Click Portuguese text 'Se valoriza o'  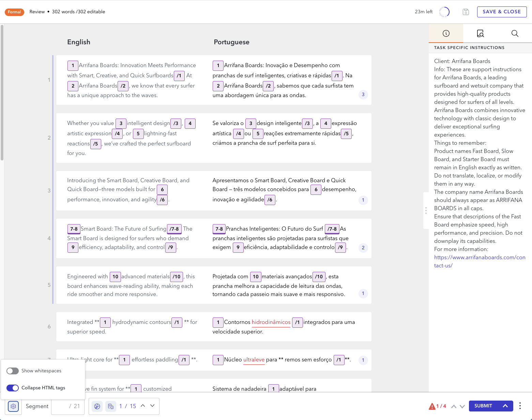[x=228, y=123]
